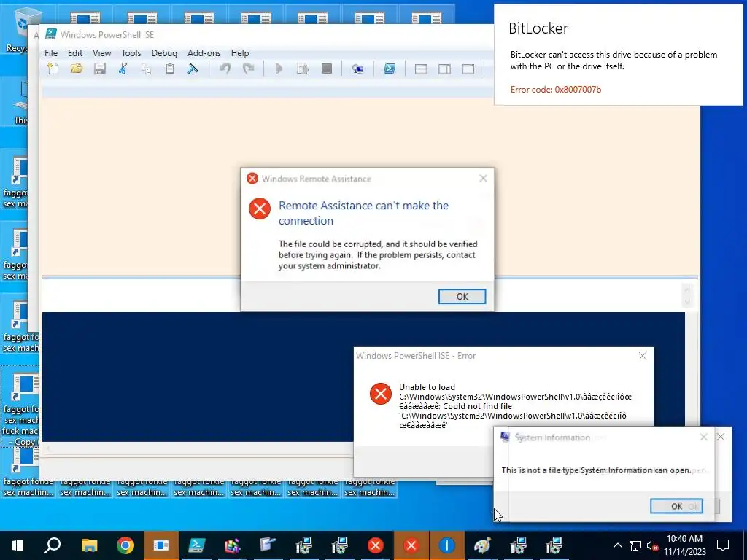The image size is (747, 560).
Task: Click the left arrow of ISE horizontal scrollbar
Action: point(48,448)
